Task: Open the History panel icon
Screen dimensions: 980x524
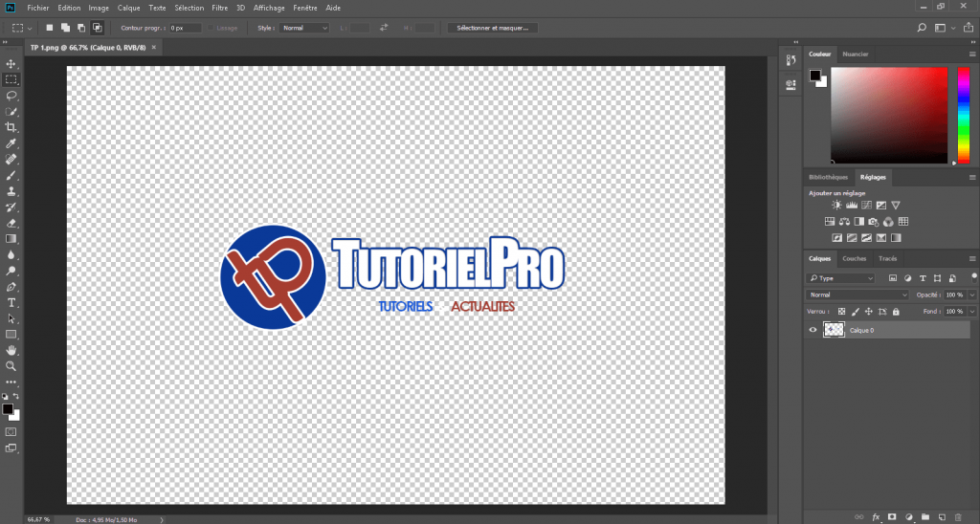Action: click(791, 60)
